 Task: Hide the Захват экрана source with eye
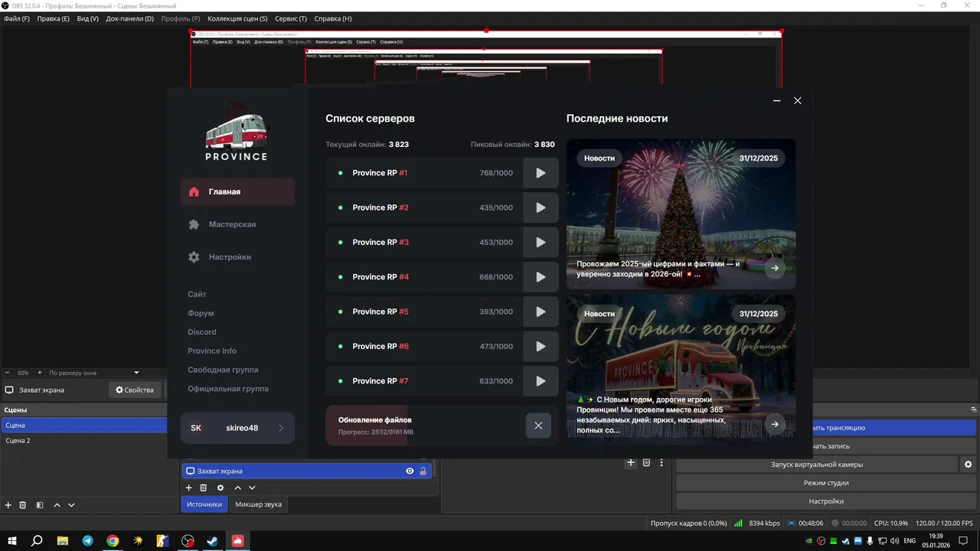(410, 471)
